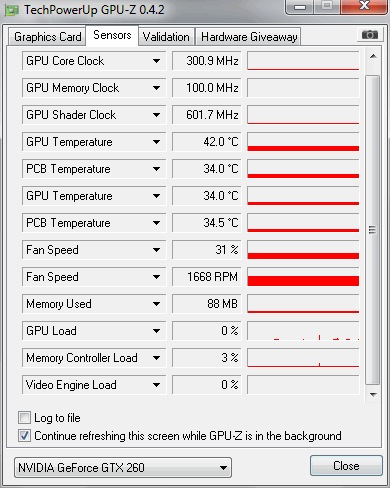Minimize the GPU-Z window
The width and height of the screenshot is (390, 488).
300,7
